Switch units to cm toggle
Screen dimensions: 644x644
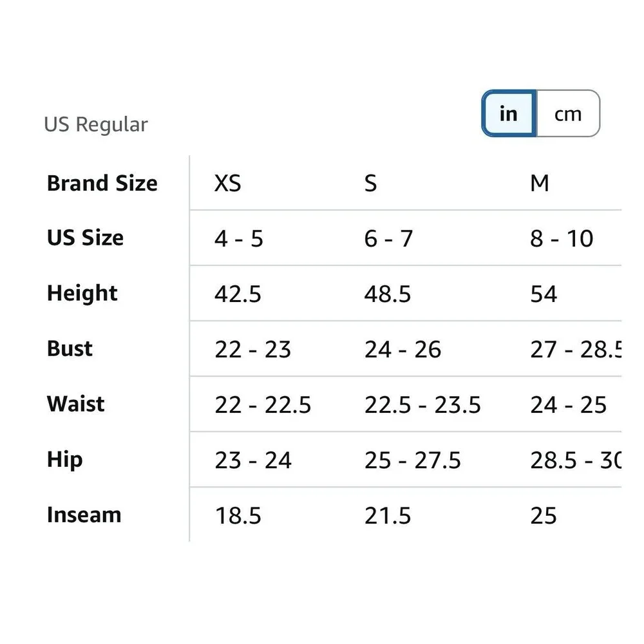(568, 113)
